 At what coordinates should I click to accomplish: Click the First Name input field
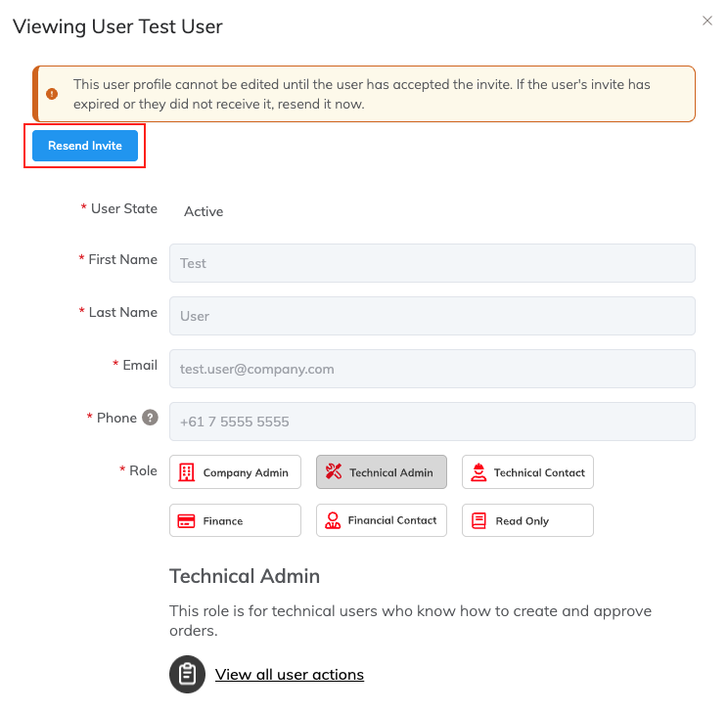tap(432, 263)
